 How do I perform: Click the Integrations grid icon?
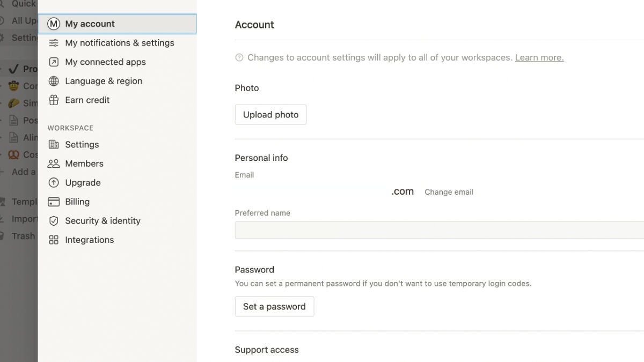click(x=54, y=240)
